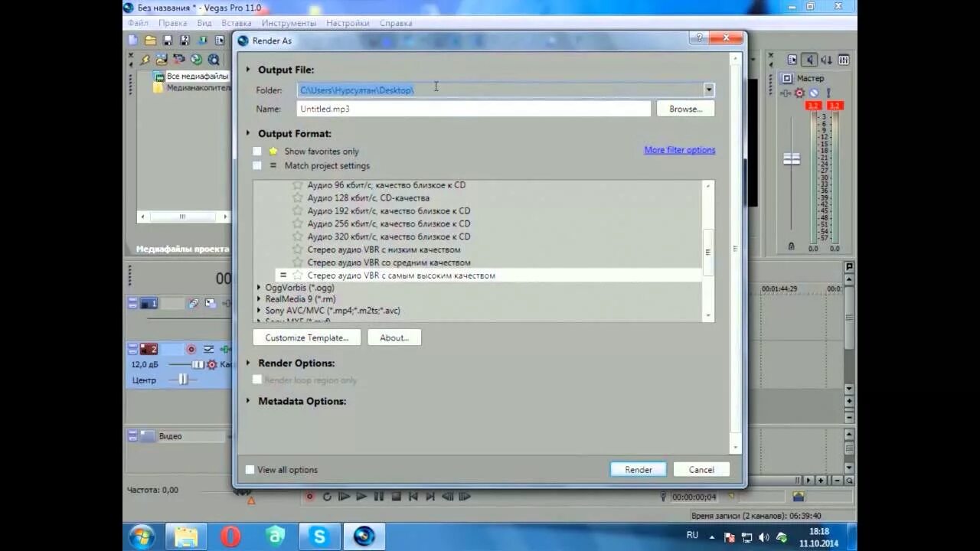
Task: Open the Правка menu
Action: 172,23
